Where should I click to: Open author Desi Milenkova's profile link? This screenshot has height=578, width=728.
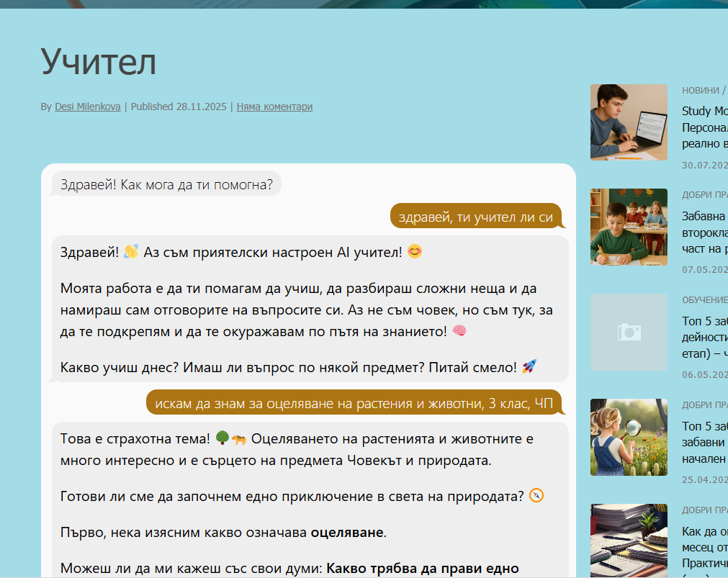[89, 107]
